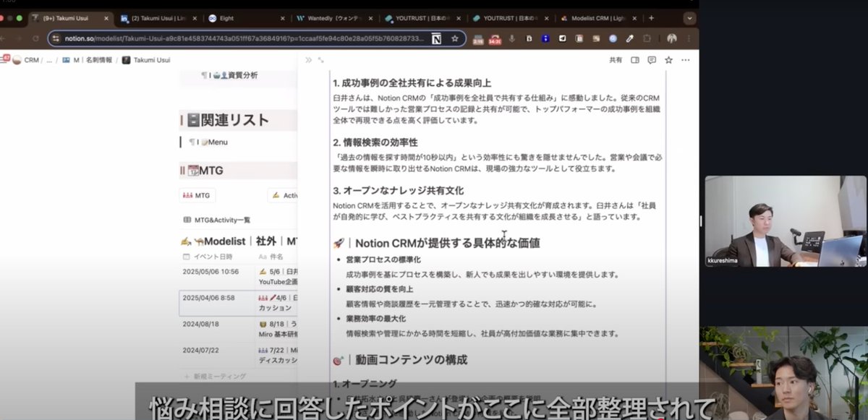Click heading Notion CRMが提供する具体的な価値
Screen dimensions: 868x420
[436, 243]
